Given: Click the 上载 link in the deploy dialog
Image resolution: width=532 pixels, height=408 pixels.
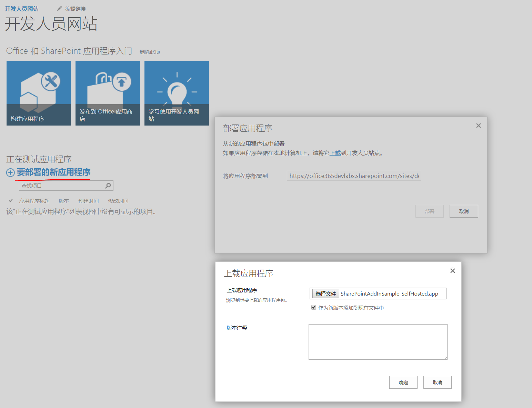Looking at the screenshot, I should [x=335, y=153].
